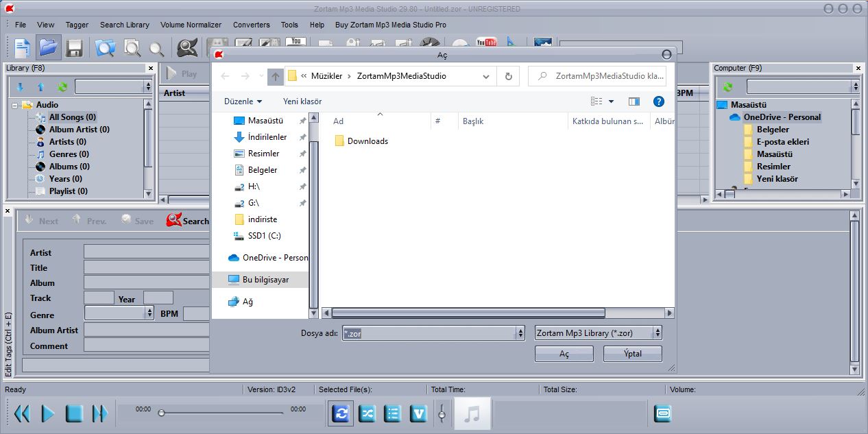Select Genres (0) in Library tree
Viewport: 868px width, 434px height.
69,154
